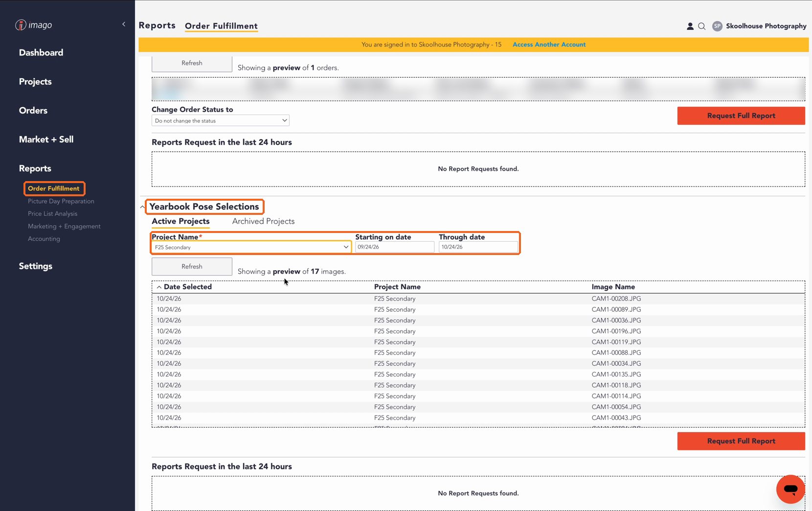
Task: Request Full Report for order status
Action: 741,116
